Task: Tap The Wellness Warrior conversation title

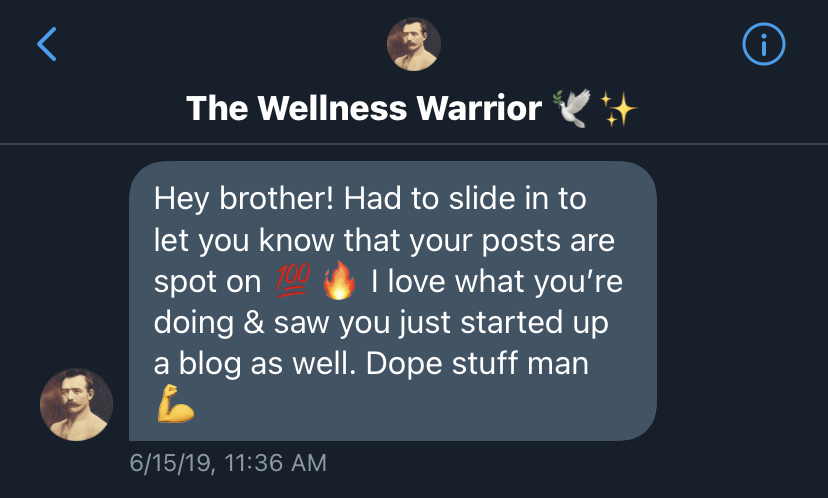Action: point(364,108)
